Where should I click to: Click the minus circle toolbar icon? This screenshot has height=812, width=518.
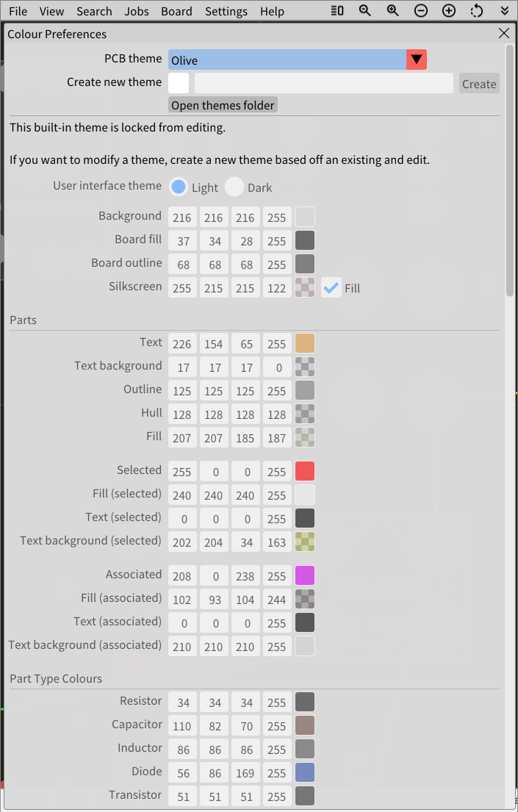coord(420,10)
